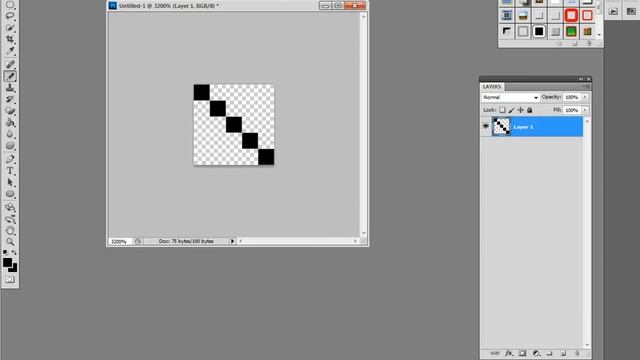Select the Path Selection arrow tool

click(x=10, y=182)
